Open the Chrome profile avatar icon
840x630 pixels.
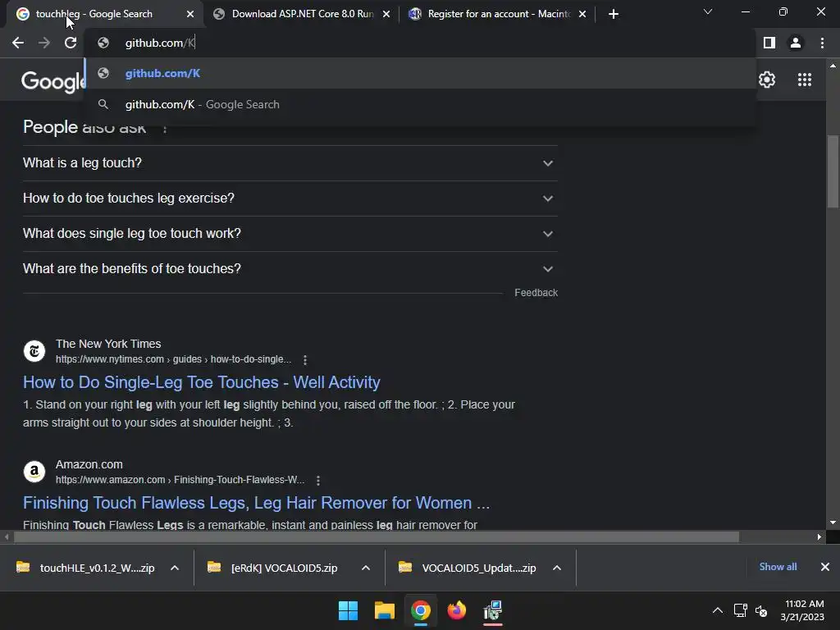(x=796, y=43)
